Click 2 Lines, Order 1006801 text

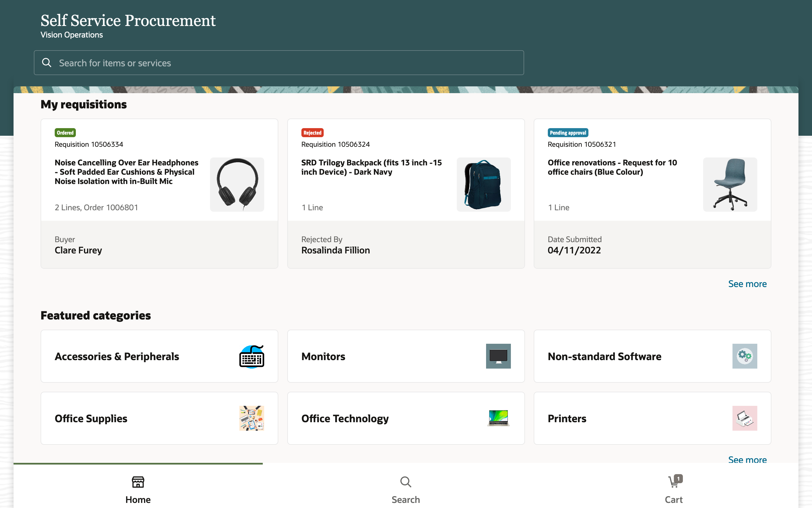coord(96,207)
